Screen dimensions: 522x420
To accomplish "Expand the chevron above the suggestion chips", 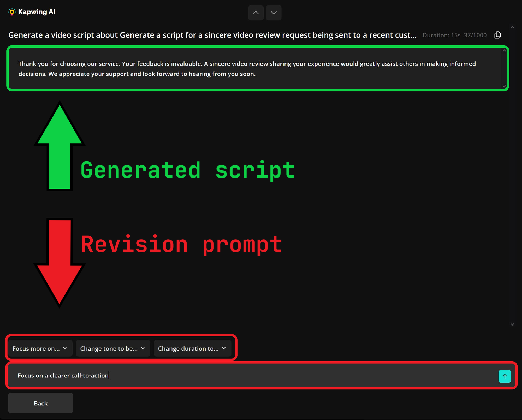I will 512,324.
